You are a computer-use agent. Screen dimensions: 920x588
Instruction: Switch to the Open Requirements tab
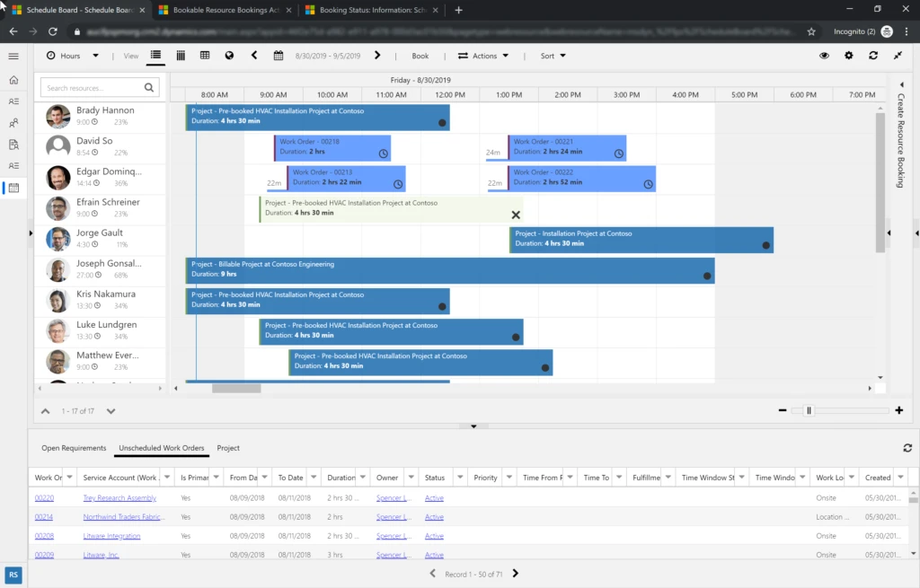[74, 448]
